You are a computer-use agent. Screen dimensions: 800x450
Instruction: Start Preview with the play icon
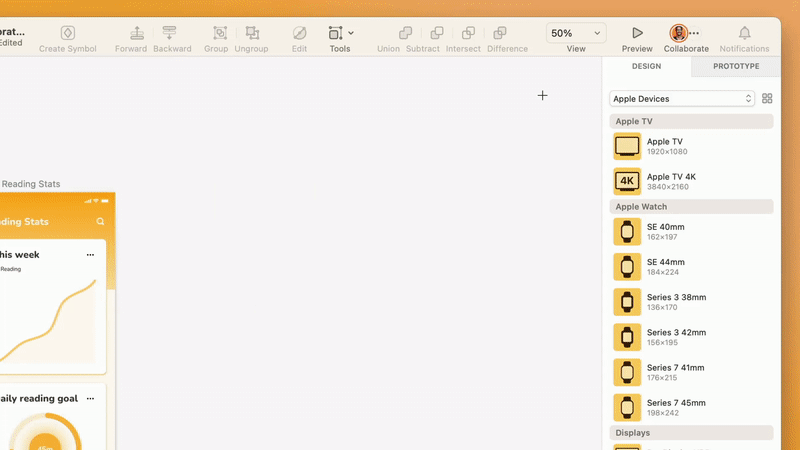[637, 33]
